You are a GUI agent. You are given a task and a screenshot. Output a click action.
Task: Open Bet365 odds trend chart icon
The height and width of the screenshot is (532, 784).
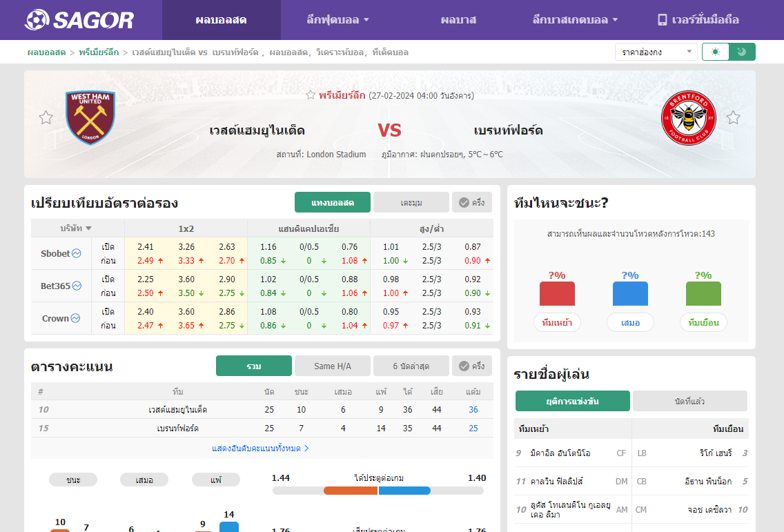[77, 286]
